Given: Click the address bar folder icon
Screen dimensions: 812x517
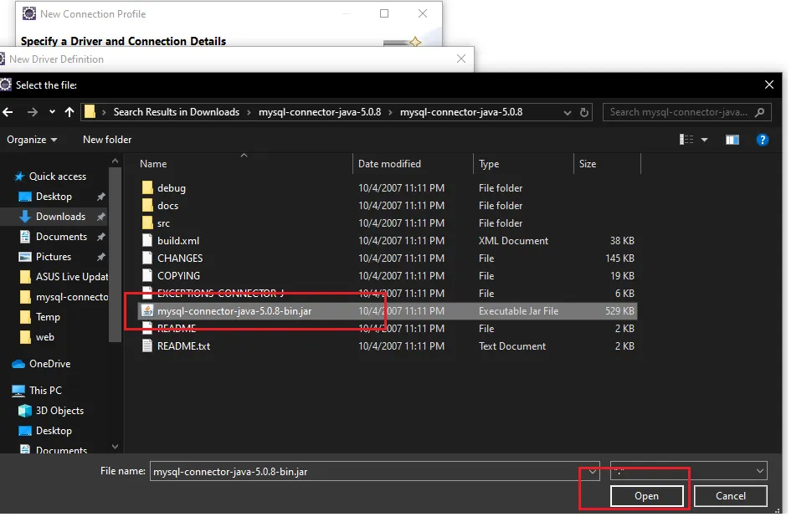Looking at the screenshot, I should click(90, 112).
